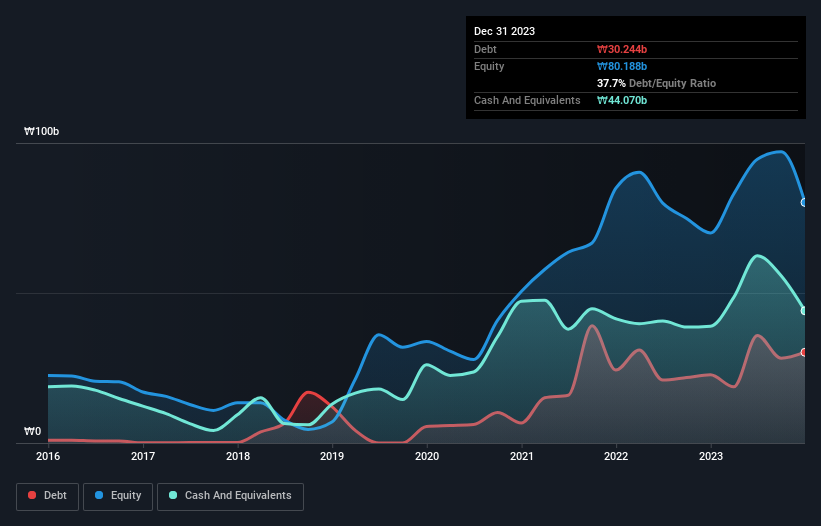Click the ₩44.070b cash value

click(622, 100)
